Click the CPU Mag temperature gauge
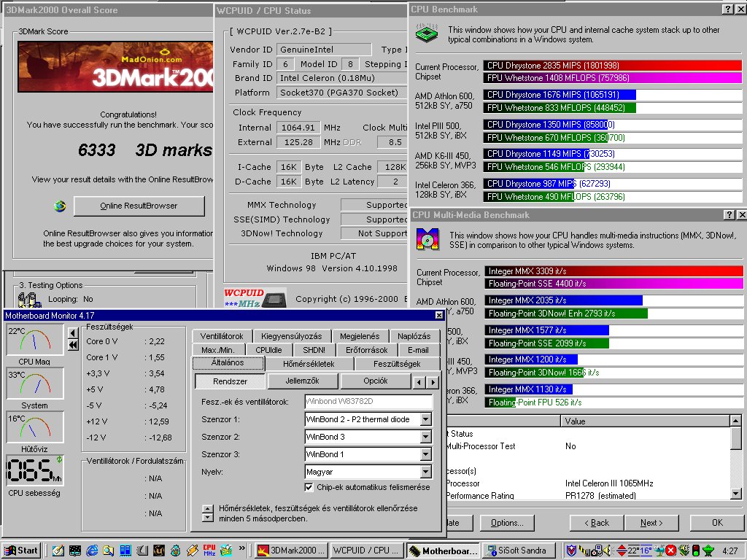Screen dimensions: 747x560 click(x=35, y=340)
